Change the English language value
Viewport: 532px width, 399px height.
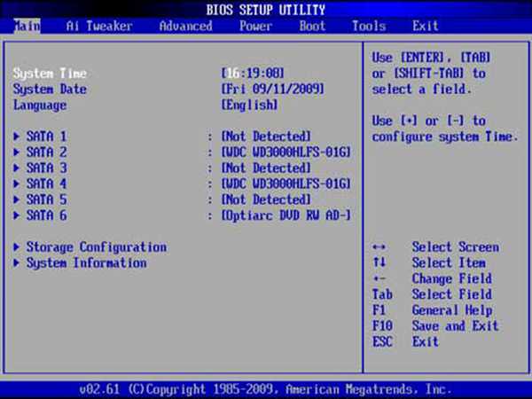coord(249,106)
